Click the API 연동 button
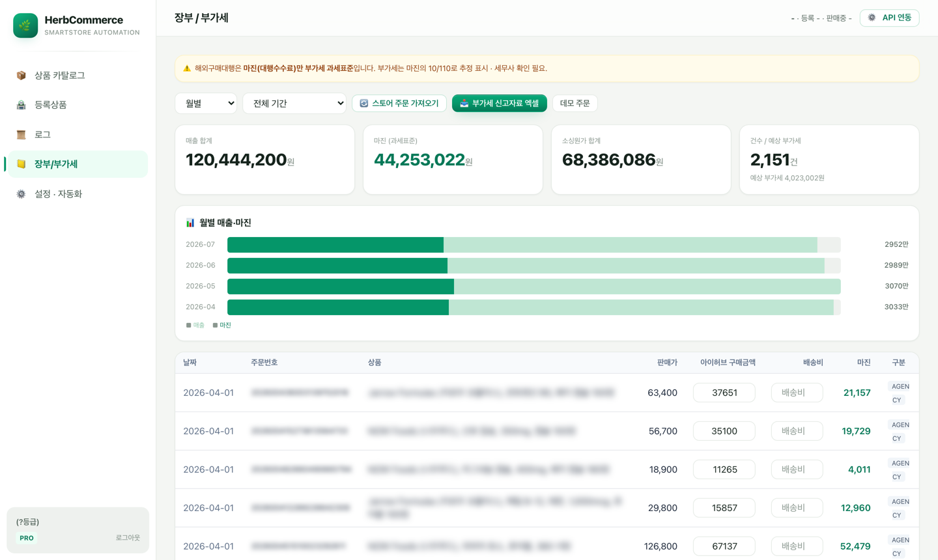 click(x=889, y=18)
